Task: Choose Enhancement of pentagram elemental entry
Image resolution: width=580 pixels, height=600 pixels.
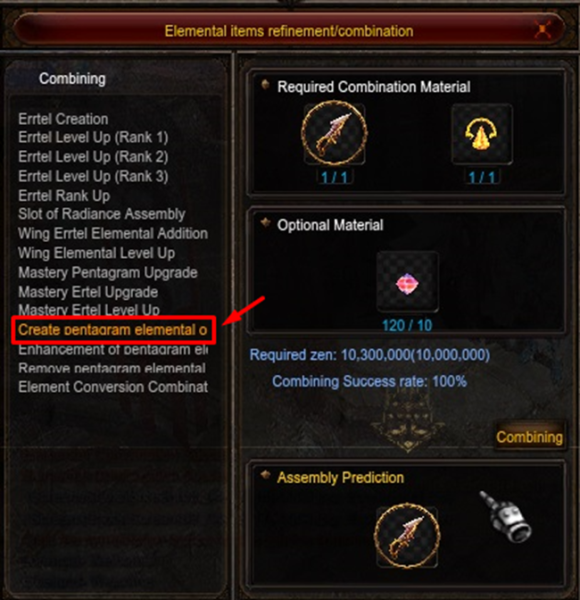Action: click(x=113, y=349)
